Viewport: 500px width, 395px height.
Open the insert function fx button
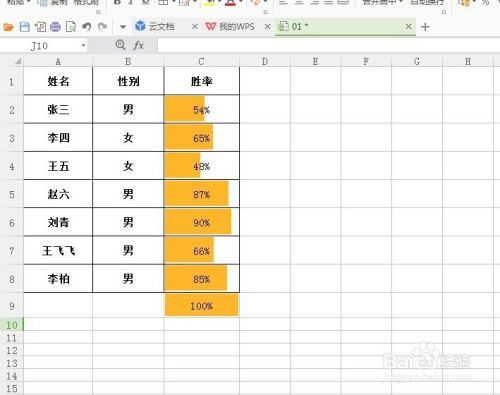tap(138, 45)
